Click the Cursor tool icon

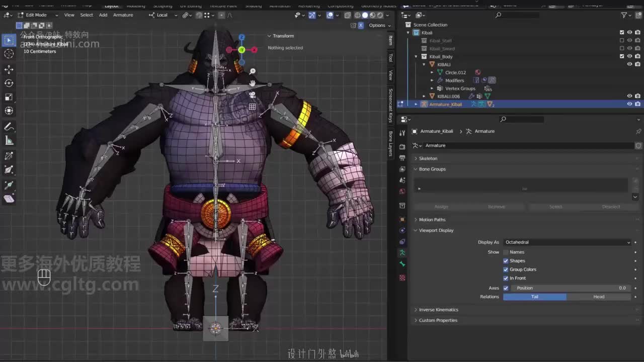9,54
